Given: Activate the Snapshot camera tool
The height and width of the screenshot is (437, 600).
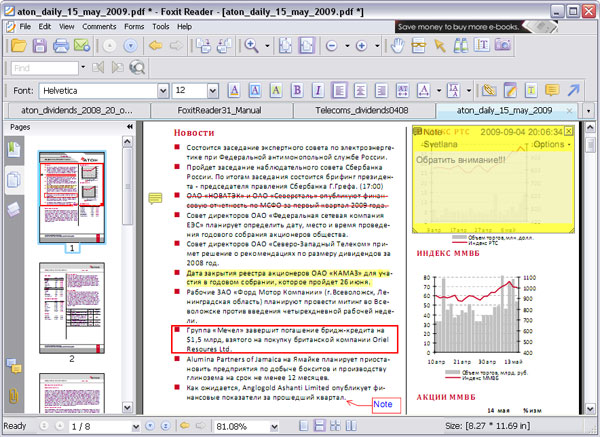Looking at the screenshot, I should coord(503,46).
